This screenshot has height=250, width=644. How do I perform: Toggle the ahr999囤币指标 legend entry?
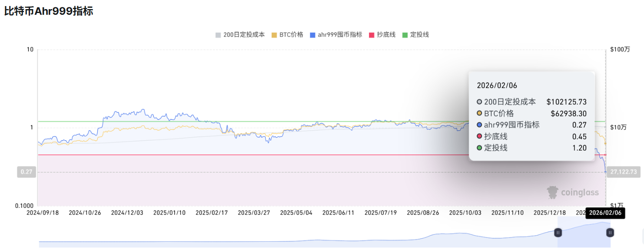336,35
